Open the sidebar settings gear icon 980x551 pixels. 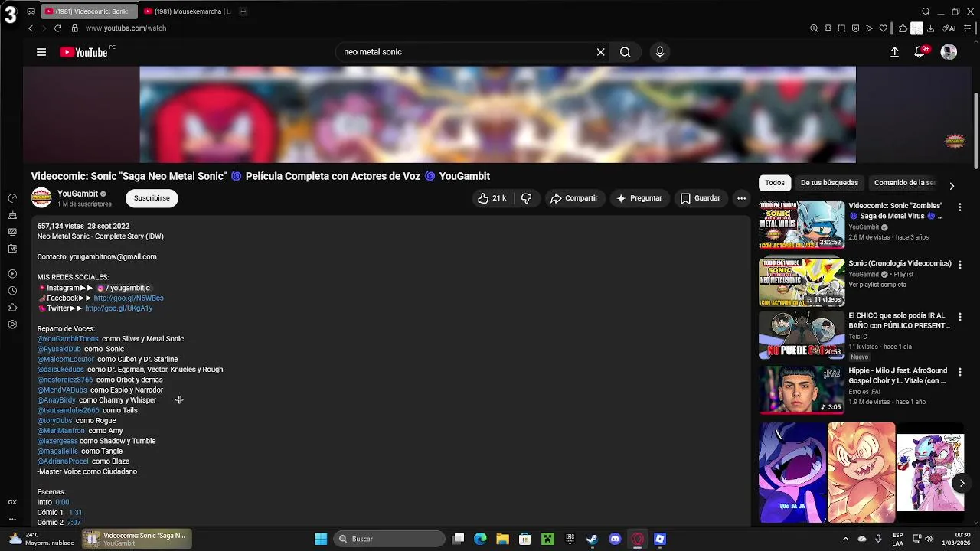(x=12, y=324)
